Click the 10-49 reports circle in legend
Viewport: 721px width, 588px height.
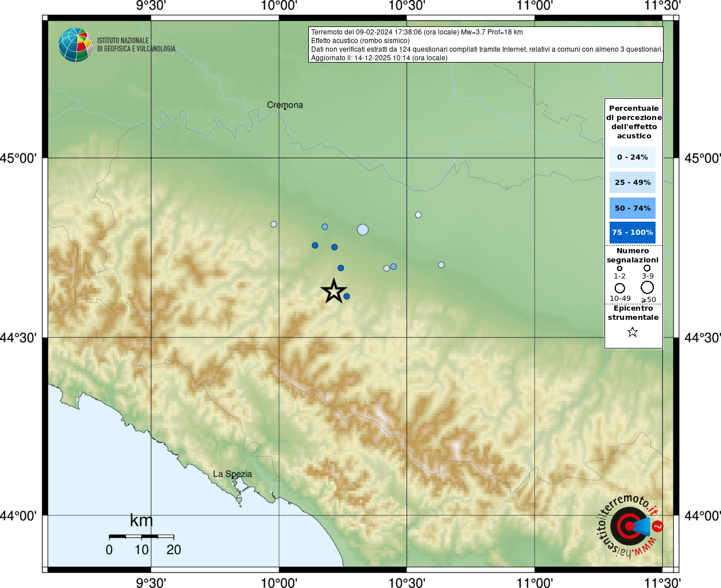620,288
